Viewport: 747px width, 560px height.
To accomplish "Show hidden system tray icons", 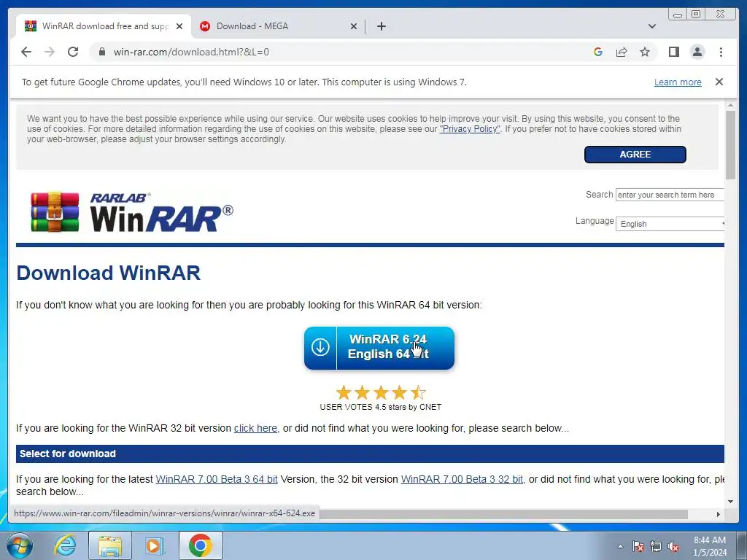I will tap(620, 546).
